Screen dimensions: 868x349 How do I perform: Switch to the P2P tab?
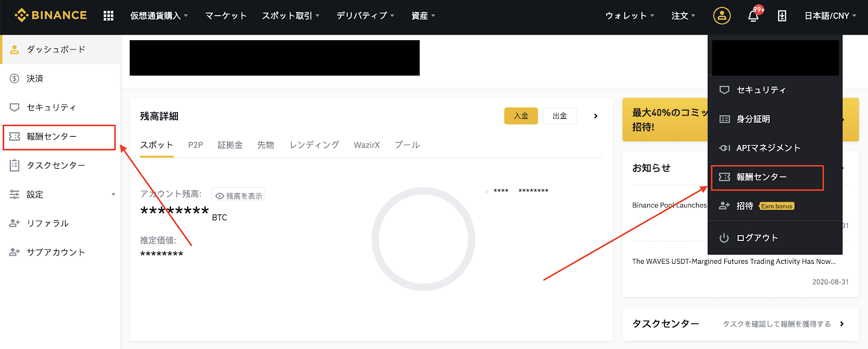tap(195, 145)
